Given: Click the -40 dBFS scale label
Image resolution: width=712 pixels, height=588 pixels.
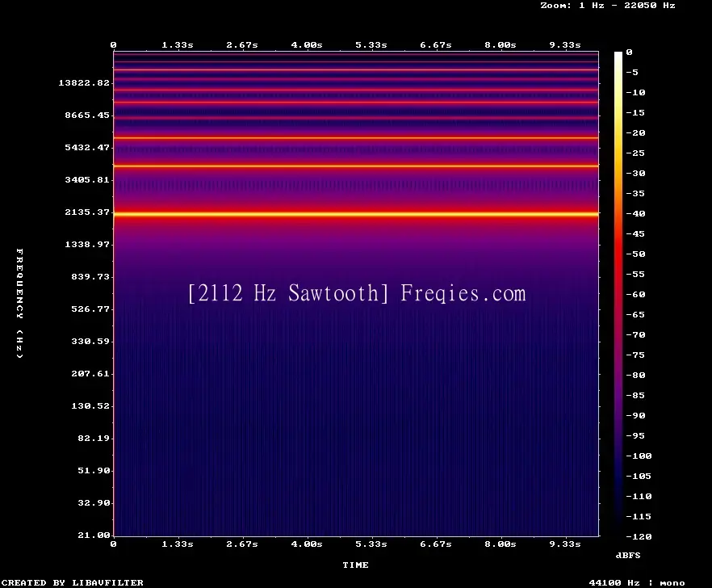Looking at the screenshot, I should coord(635,213).
